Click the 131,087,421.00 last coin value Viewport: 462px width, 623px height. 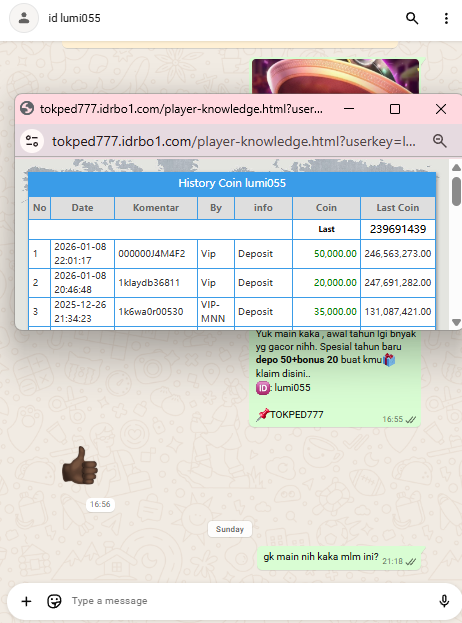click(398, 312)
